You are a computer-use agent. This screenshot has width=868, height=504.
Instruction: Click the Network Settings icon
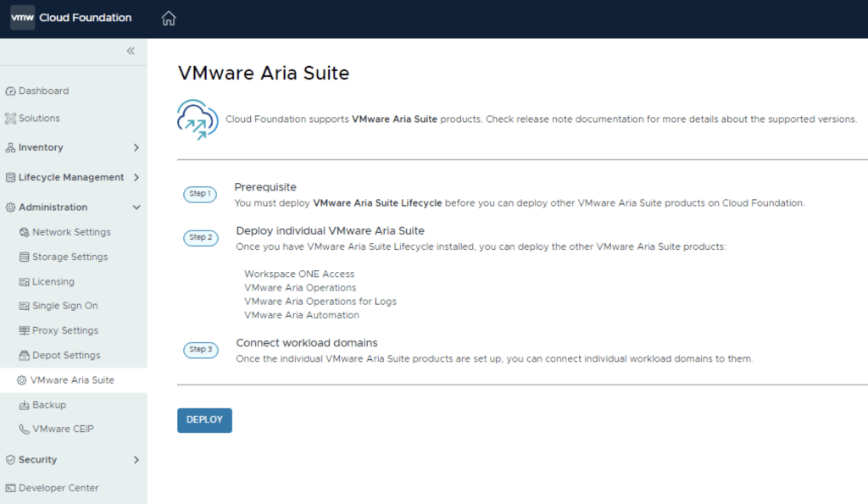pos(25,232)
